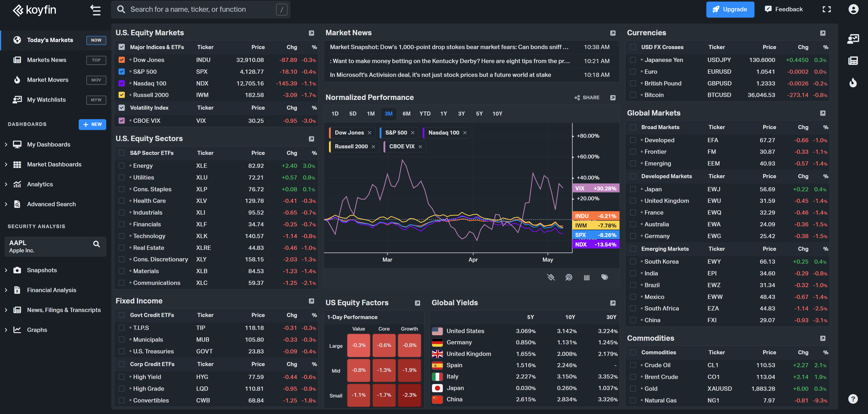
Task: Expand My Dashboards in sidebar
Action: [6, 144]
